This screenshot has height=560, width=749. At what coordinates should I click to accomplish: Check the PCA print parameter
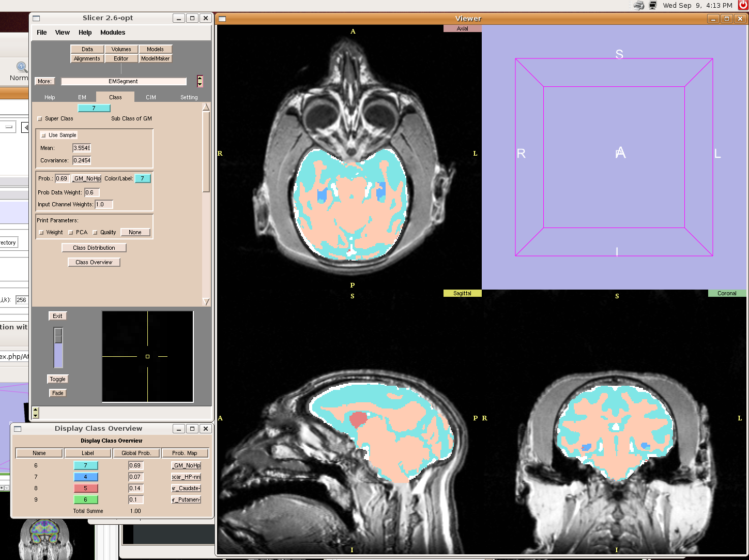(x=71, y=233)
